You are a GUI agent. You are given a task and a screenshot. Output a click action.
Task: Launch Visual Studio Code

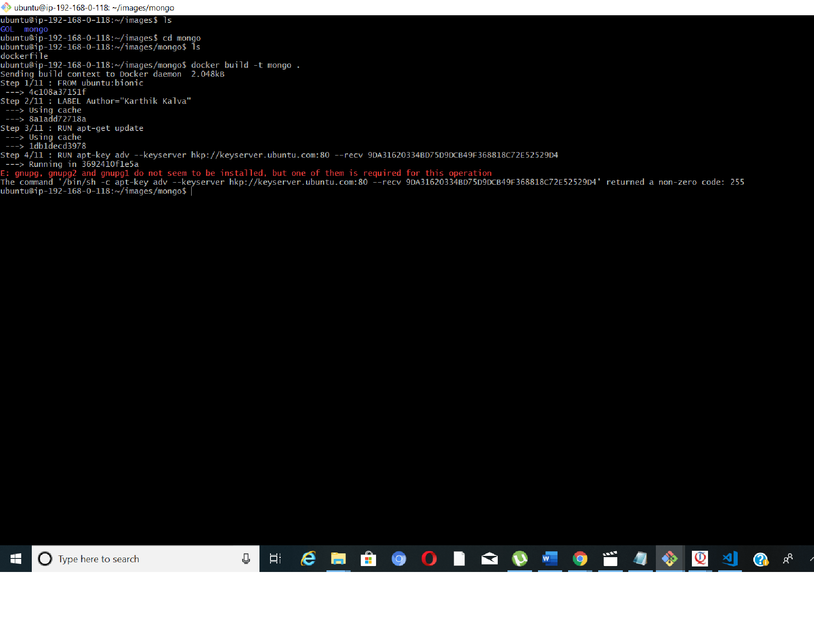[729, 559]
